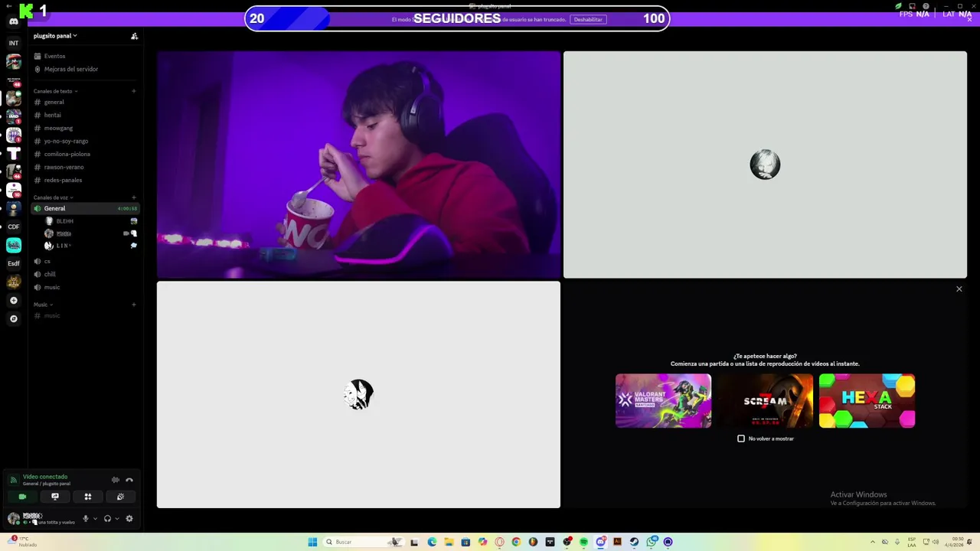Viewport: 980px width, 551px height.
Task: Open the #general text channel
Action: (x=84, y=102)
